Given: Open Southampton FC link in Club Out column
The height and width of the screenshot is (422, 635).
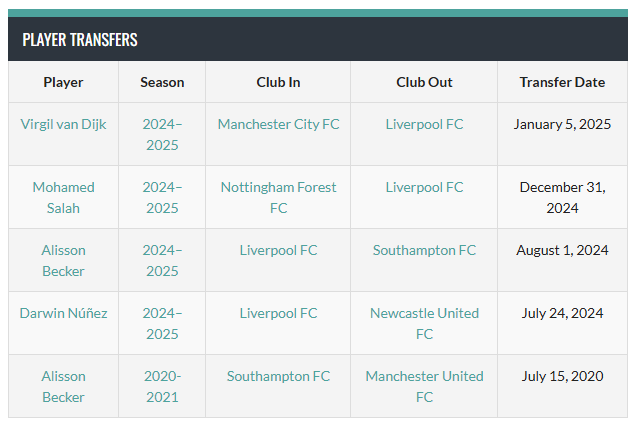Looking at the screenshot, I should coord(424,250).
